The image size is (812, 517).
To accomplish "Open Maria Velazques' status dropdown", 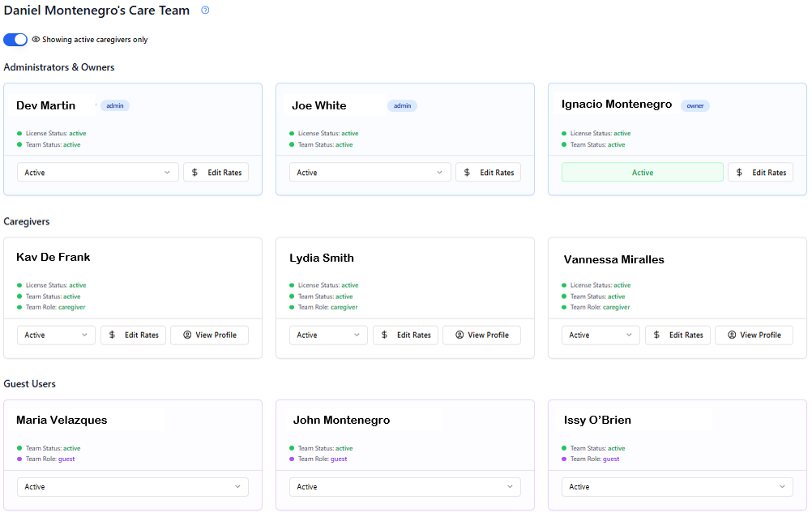I will coord(132,487).
